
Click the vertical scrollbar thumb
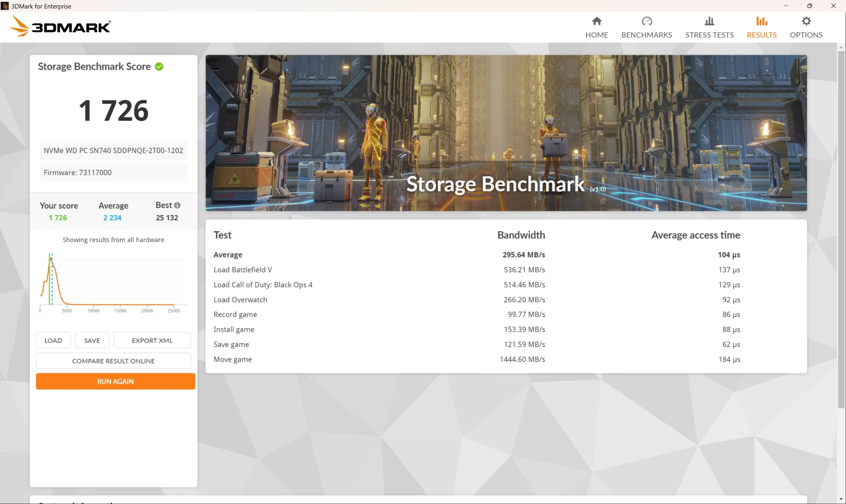pos(841,229)
